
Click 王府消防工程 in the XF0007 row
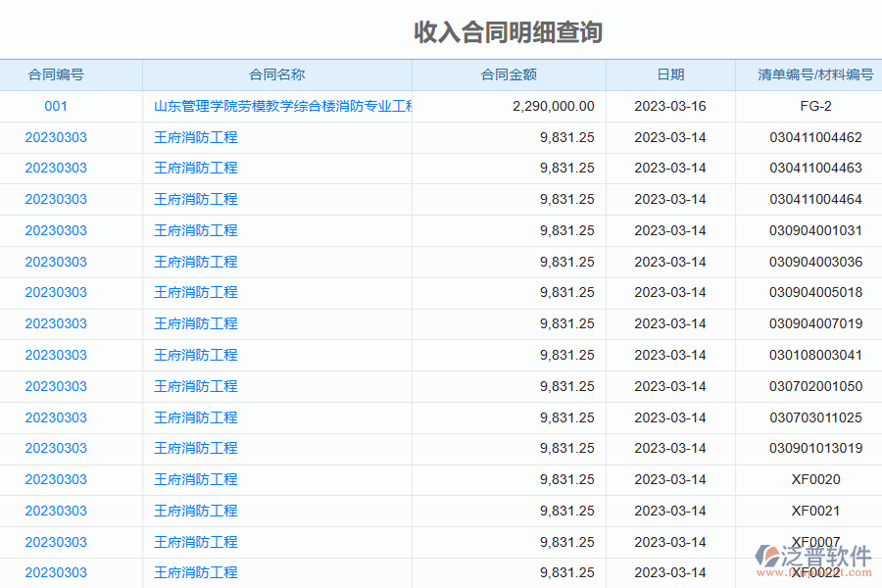pyautogui.click(x=194, y=542)
